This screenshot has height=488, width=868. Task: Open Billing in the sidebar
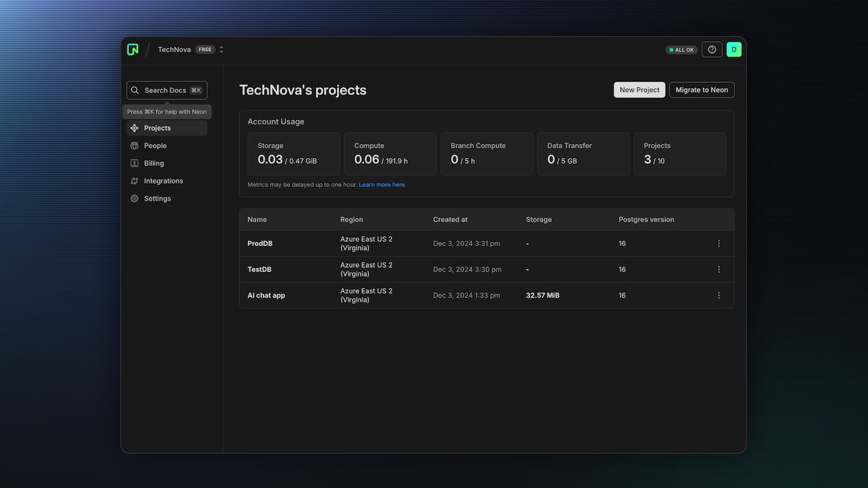(x=167, y=163)
